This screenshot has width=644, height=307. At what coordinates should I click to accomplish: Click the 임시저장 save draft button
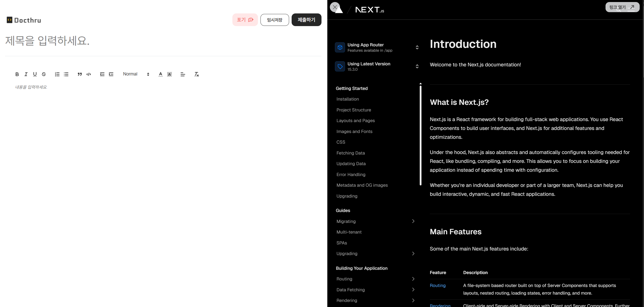[274, 20]
